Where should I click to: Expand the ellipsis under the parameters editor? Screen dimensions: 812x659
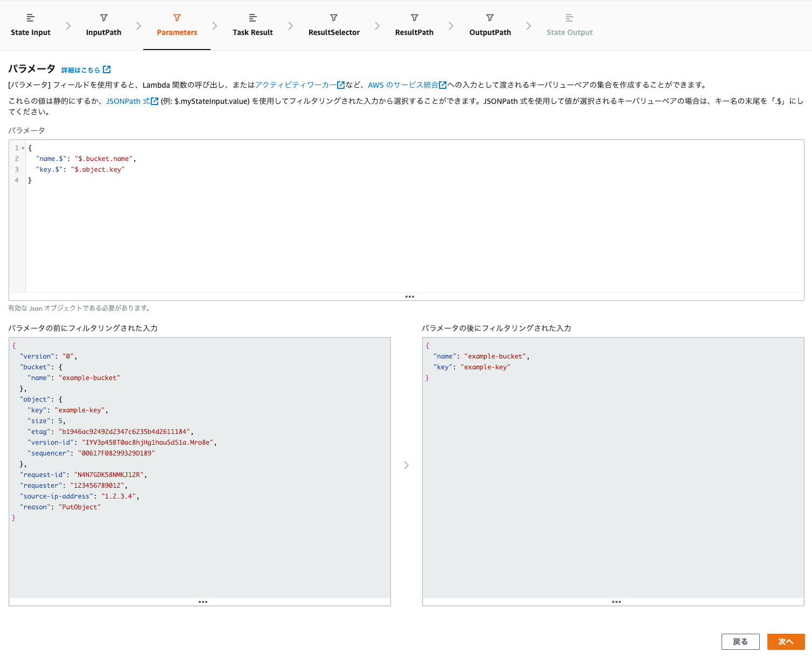coord(410,296)
